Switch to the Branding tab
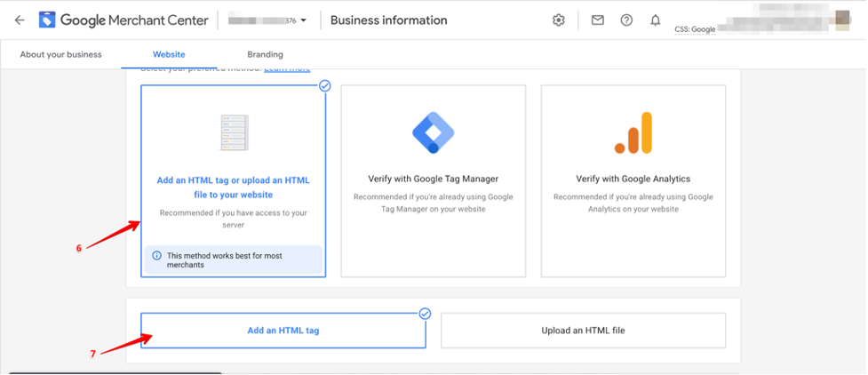Image resolution: width=868 pixels, height=375 pixels. 265,54
